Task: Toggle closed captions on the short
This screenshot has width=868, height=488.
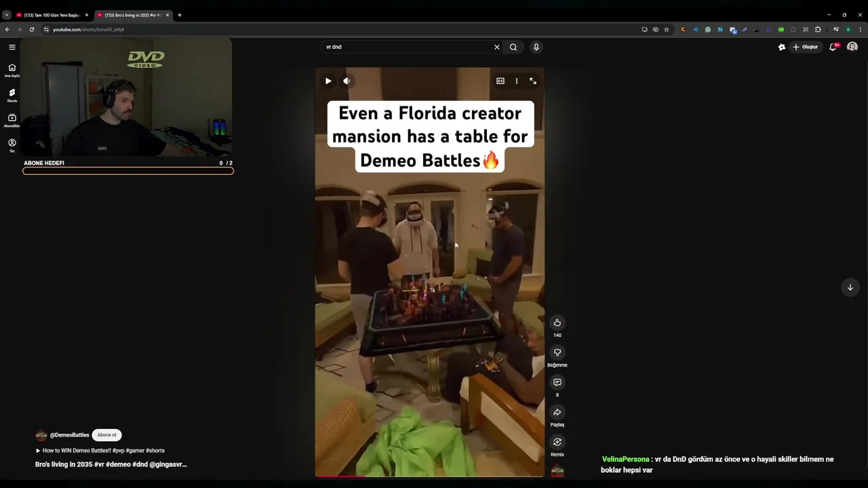Action: (500, 81)
